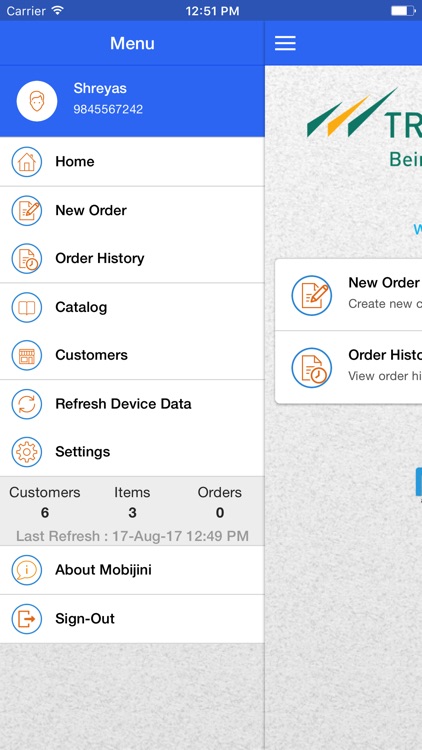Tap the Carrier label in status bar
Screen dimensions: 422x750
click(x=27, y=11)
